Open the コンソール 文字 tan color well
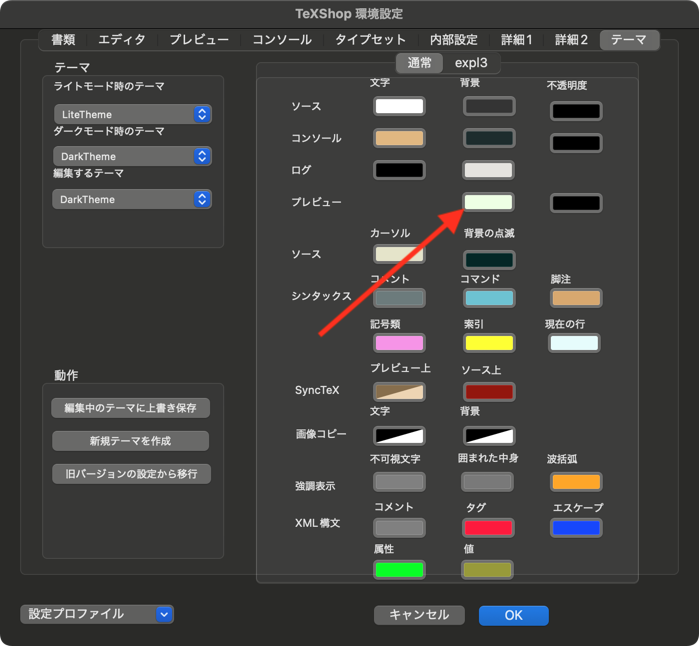Viewport: 699px width, 646px height. pyautogui.click(x=399, y=138)
